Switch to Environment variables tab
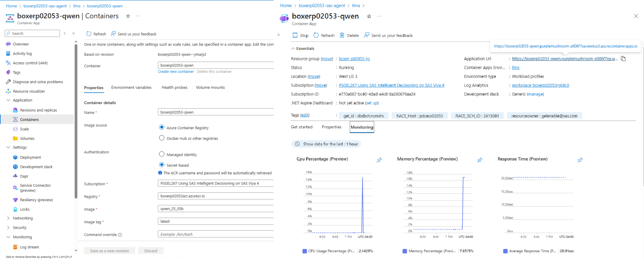644x259 pixels. (131, 87)
